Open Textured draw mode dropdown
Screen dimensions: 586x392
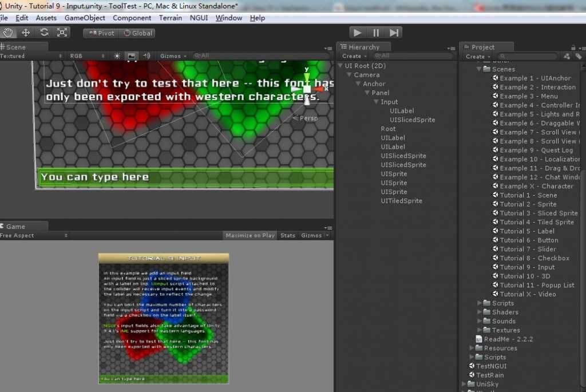click(31, 56)
